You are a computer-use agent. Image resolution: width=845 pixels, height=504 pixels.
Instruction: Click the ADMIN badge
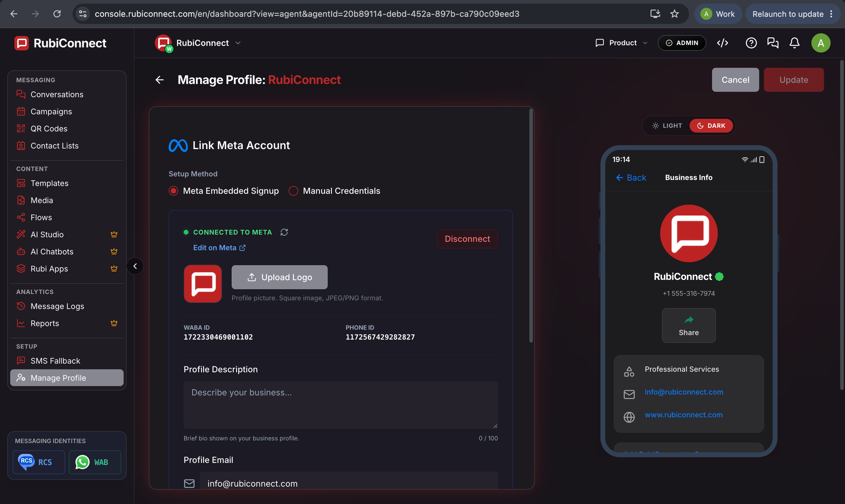(x=682, y=43)
